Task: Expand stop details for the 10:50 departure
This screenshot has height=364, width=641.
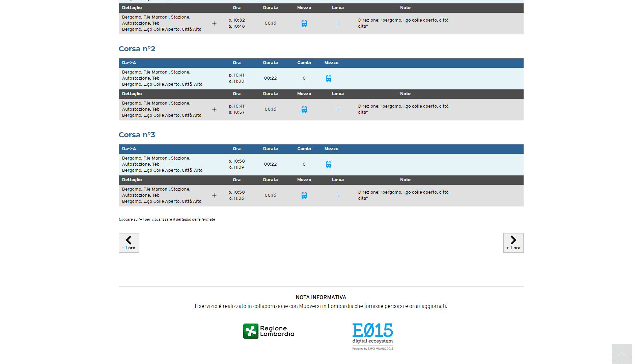Action: tap(214, 196)
